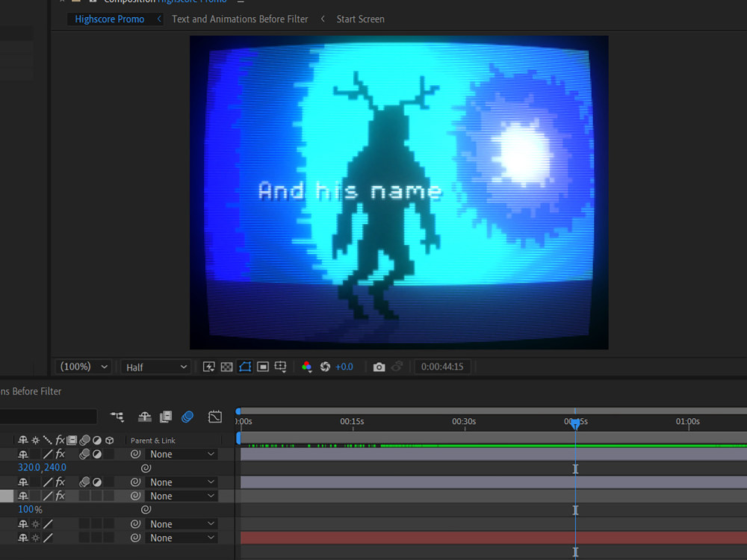Open the Text and Animations Before Filter composition
The width and height of the screenshot is (747, 560).
(240, 19)
